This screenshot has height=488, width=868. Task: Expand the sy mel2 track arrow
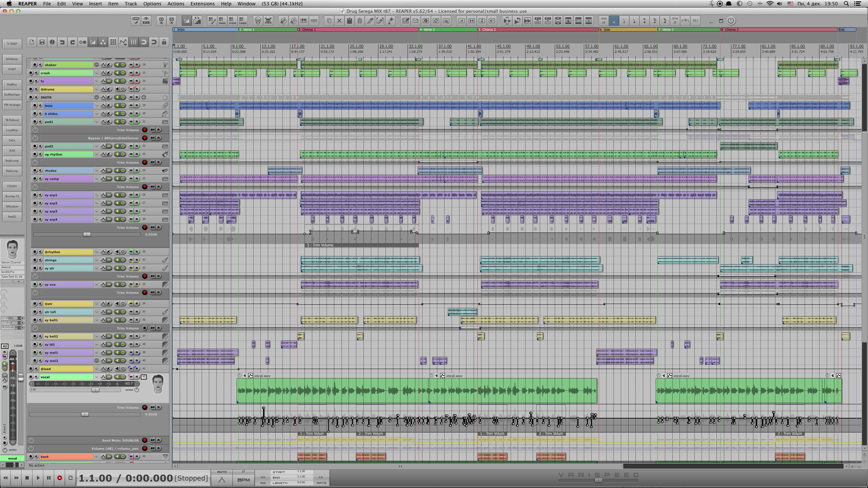(97, 361)
